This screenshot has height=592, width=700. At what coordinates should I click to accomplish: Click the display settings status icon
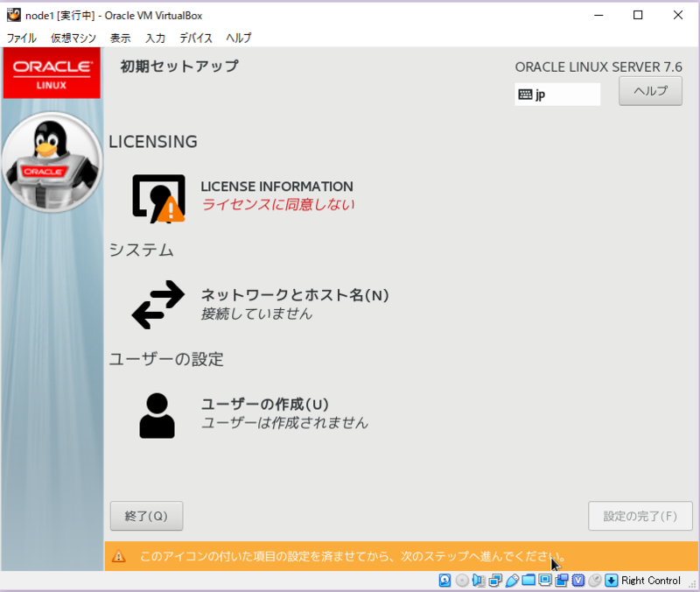point(545,581)
